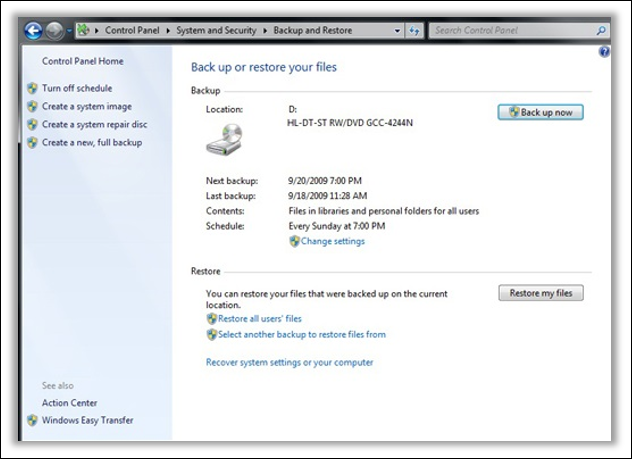Click the Back up or restore your files heading

(x=264, y=67)
